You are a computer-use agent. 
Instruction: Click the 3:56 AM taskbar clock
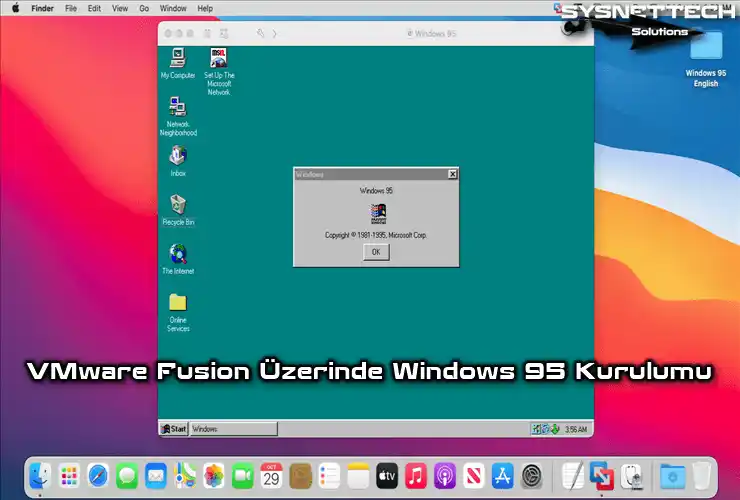[576, 429]
